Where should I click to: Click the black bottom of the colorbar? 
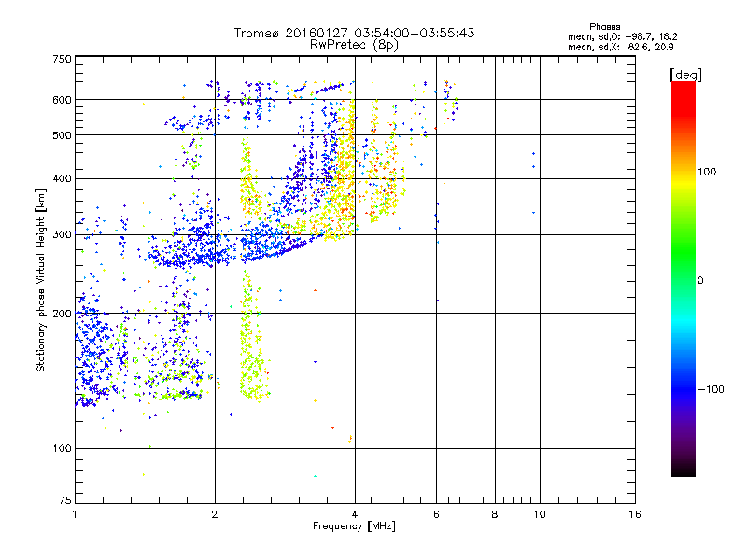[684, 469]
